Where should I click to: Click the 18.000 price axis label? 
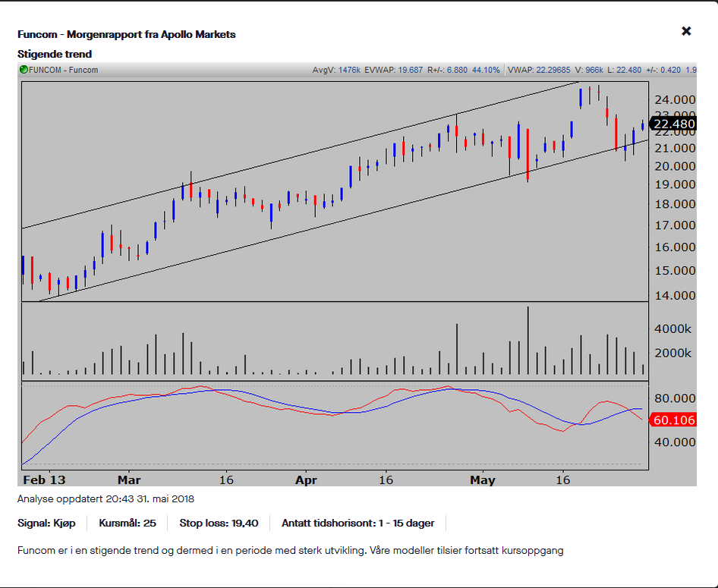point(675,204)
